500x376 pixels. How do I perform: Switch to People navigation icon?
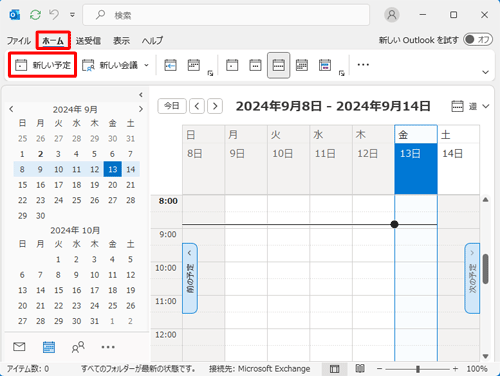click(78, 347)
